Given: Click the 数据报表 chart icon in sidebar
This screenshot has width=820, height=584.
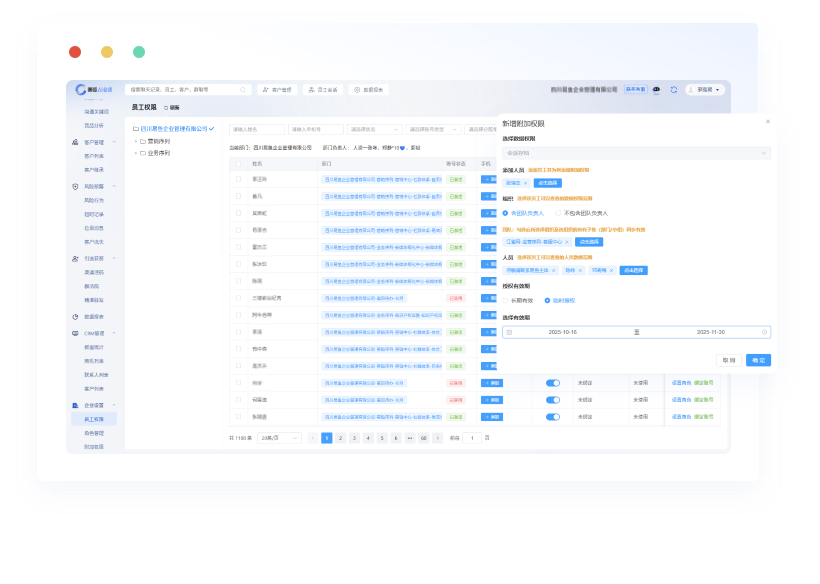Looking at the screenshot, I should click(x=76, y=316).
